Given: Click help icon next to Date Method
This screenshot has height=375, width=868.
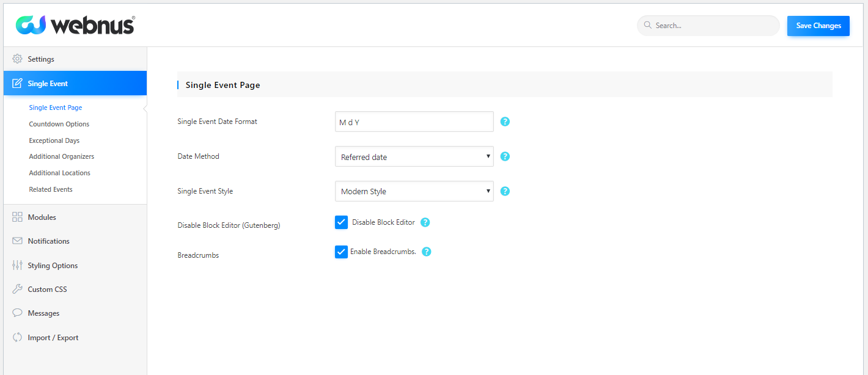Looking at the screenshot, I should click(x=505, y=156).
